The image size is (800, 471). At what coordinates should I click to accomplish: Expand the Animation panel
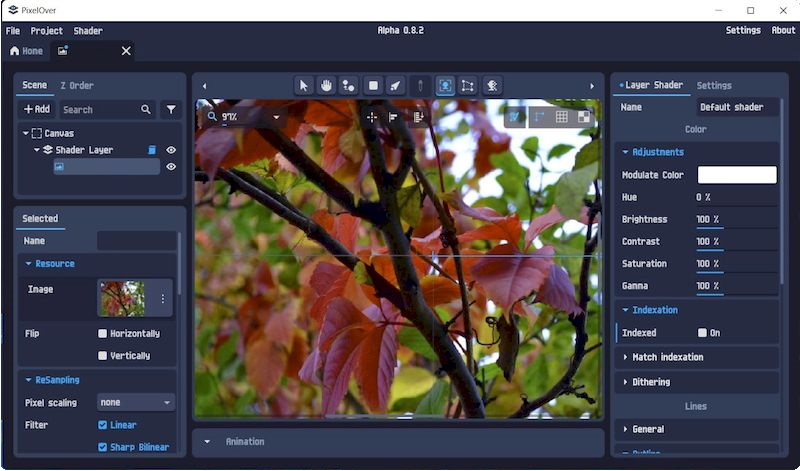[x=207, y=442]
